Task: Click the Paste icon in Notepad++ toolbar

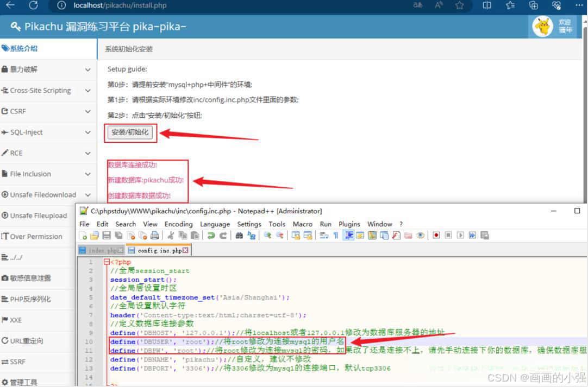Action: [x=195, y=235]
